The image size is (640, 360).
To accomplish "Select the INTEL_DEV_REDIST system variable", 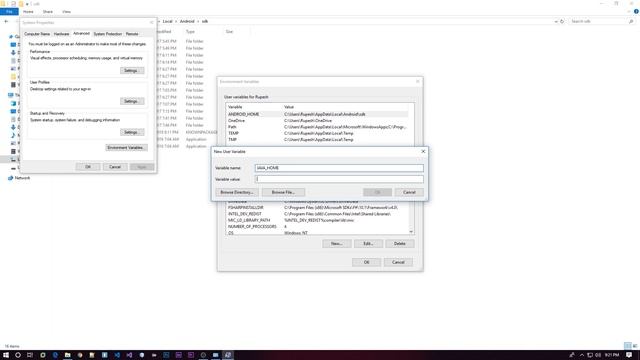I will [317, 214].
